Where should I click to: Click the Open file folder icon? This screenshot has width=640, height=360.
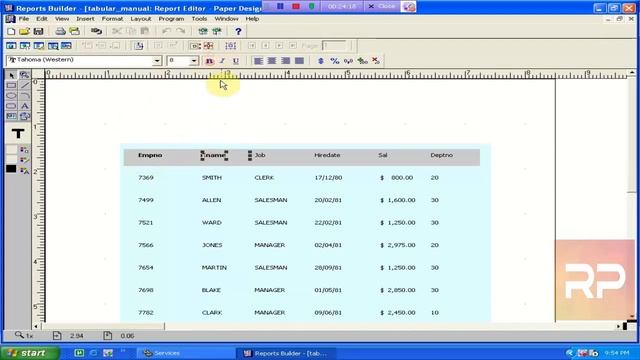pos(24,31)
